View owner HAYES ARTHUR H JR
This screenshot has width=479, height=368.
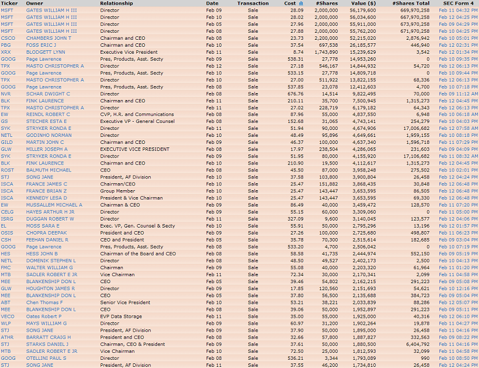tap(50, 212)
